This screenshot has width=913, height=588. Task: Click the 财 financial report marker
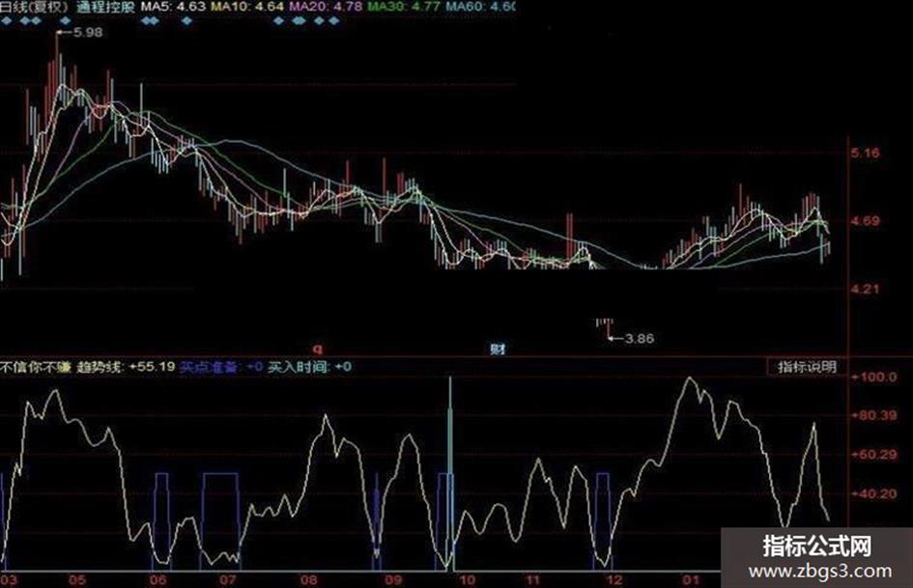pos(498,349)
